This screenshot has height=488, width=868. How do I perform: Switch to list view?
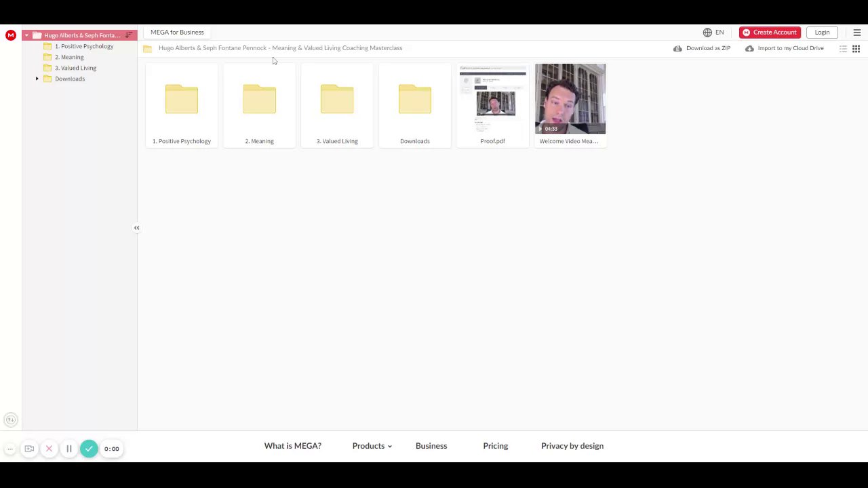843,49
